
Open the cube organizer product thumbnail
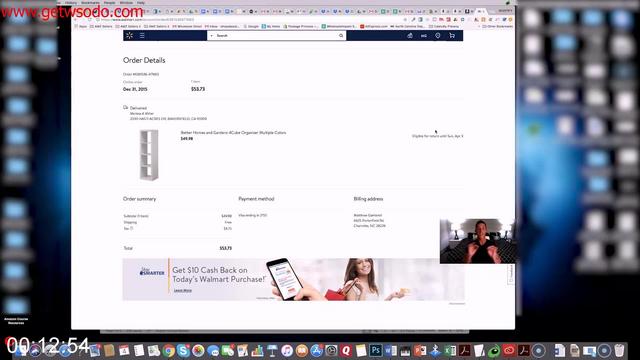coord(149,155)
